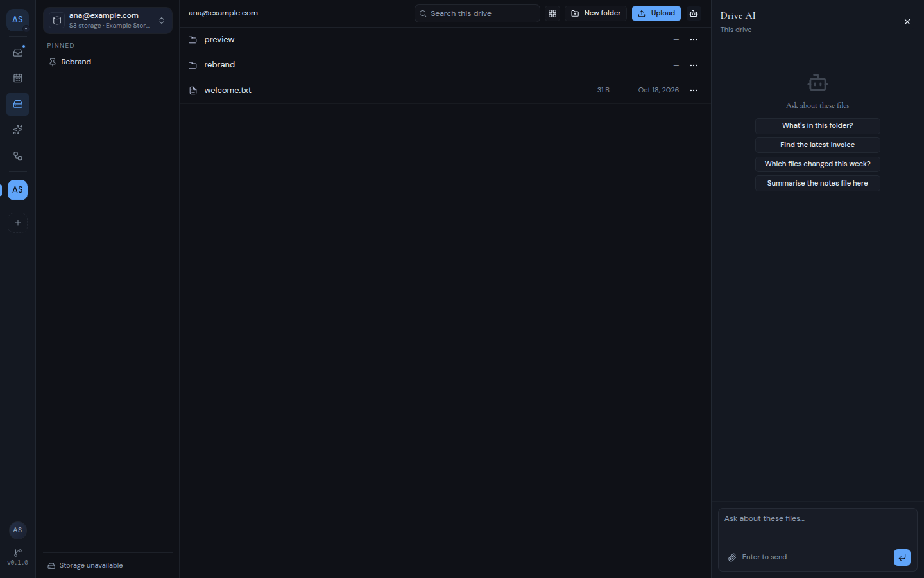This screenshot has width=924, height=578.
Task: Select "Which files changed this week?" suggestion
Action: point(817,164)
